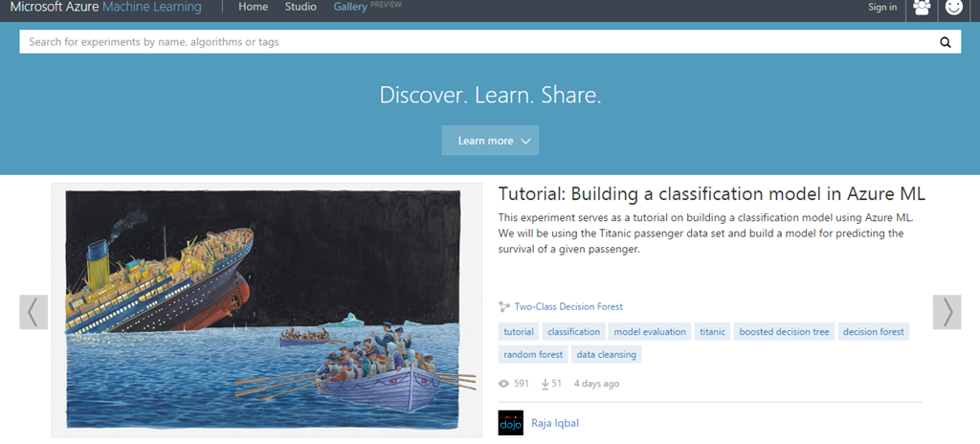Viewport: 980px width, 444px height.
Task: Open tutorial title Building a classification model
Action: 711,194
